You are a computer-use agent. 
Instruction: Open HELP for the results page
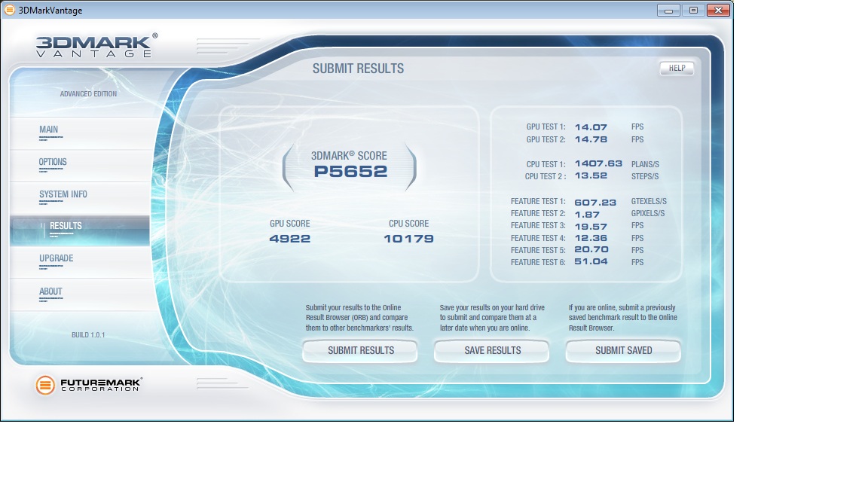(677, 68)
